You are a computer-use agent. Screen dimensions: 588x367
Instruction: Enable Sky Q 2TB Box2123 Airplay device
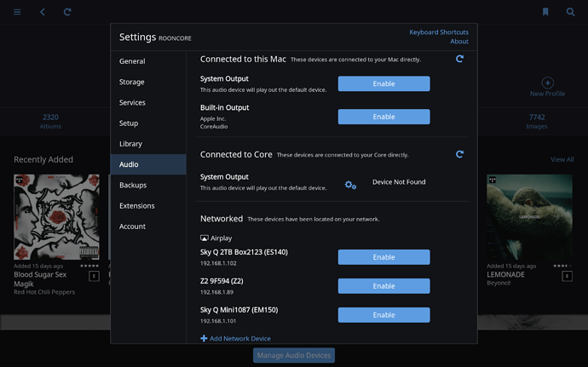383,257
